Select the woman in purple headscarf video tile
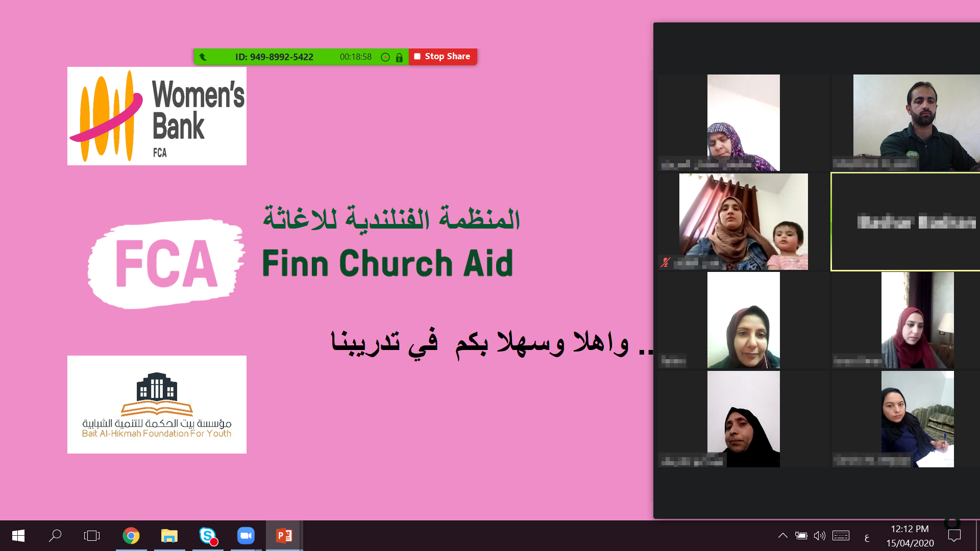 pos(744,122)
